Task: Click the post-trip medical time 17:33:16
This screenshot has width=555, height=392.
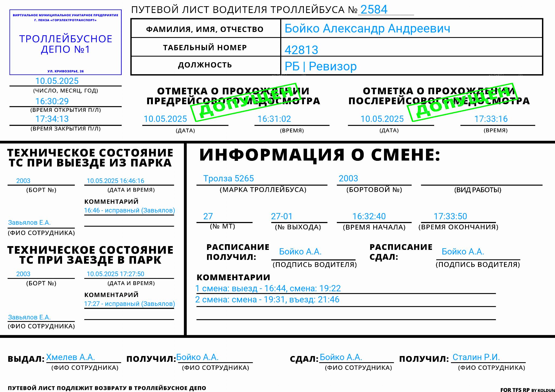Action: pyautogui.click(x=491, y=119)
